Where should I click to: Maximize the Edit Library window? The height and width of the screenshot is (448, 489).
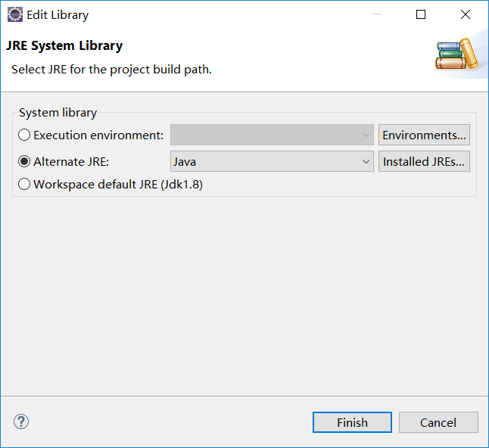coord(421,14)
